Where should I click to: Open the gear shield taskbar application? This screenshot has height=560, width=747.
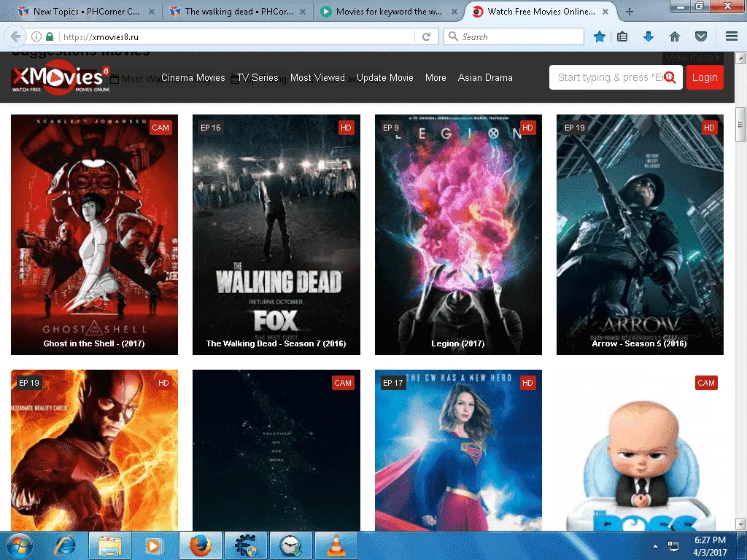(245, 545)
